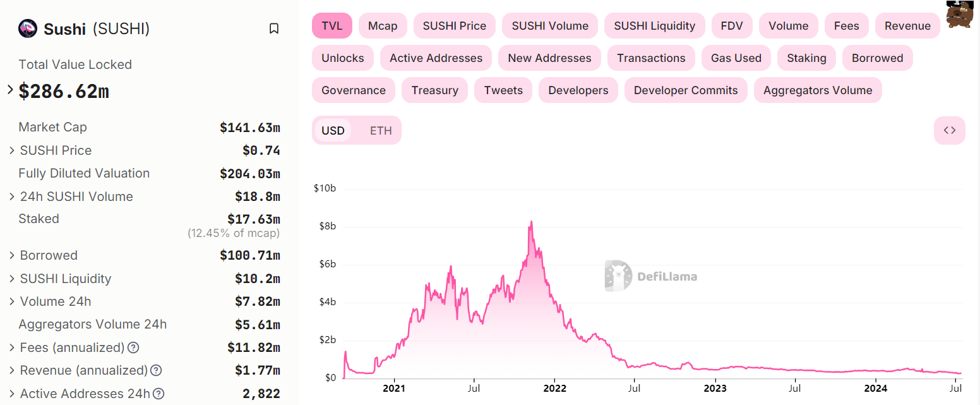The image size is (980, 405).
Task: Enable the Unlocks chart metric
Action: 343,58
